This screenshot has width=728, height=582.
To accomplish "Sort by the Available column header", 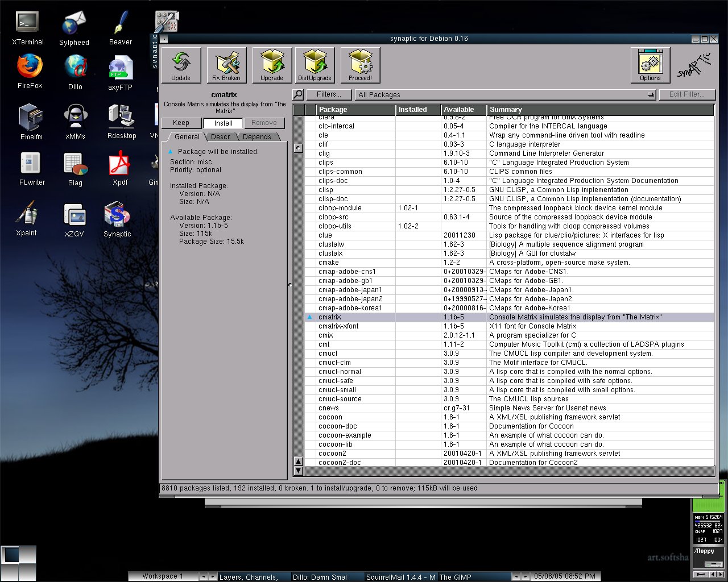I will 464,110.
